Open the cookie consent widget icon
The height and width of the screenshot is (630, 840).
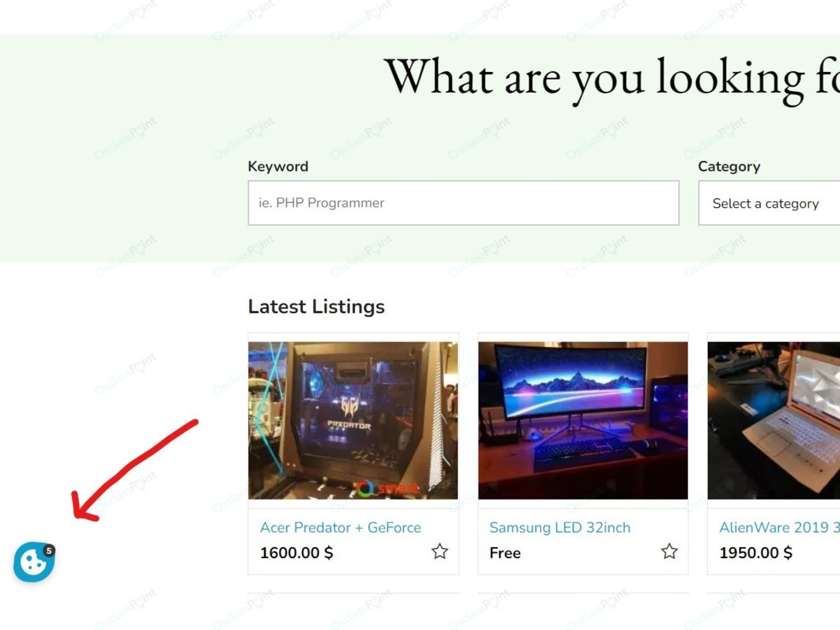point(34,562)
